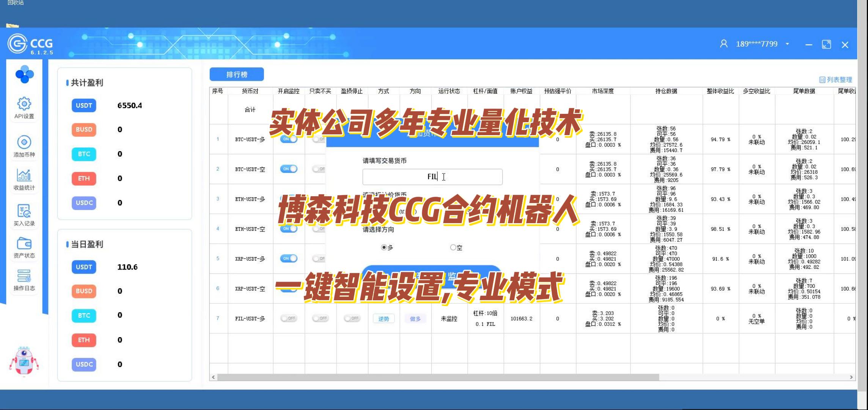Click the 持仓数据 column header
The image size is (868, 410).
666,91
